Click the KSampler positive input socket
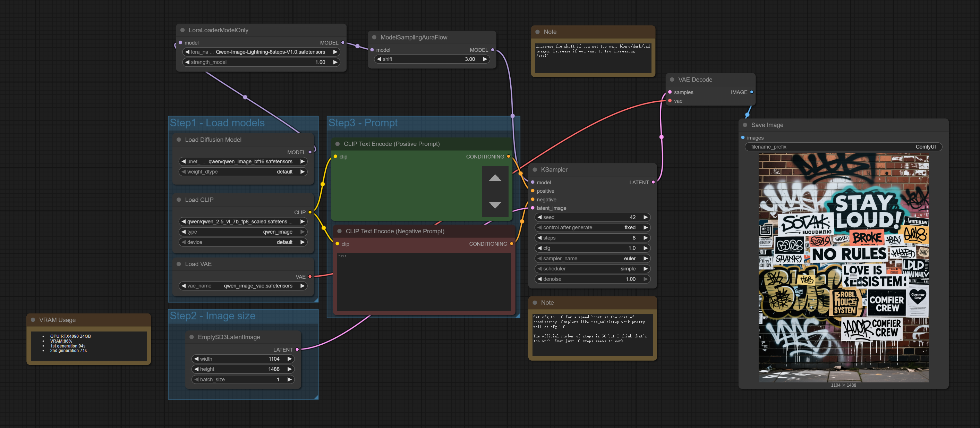This screenshot has width=980, height=428. tap(532, 191)
